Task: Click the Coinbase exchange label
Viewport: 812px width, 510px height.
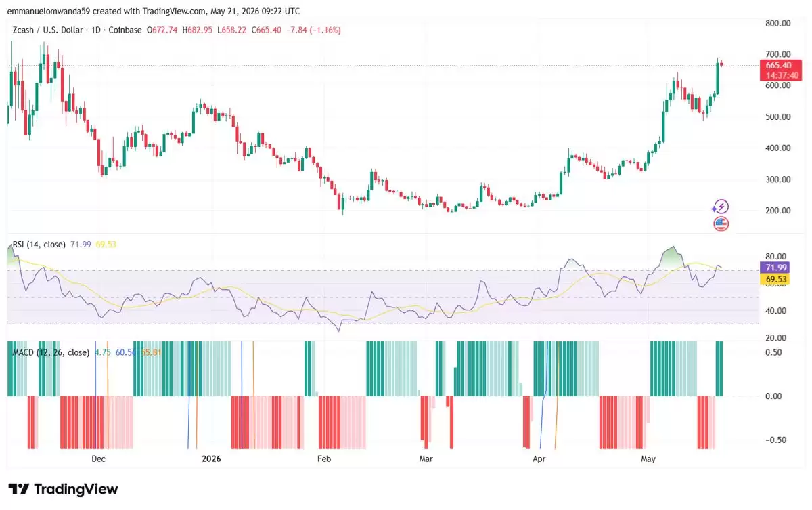Action: [127, 30]
